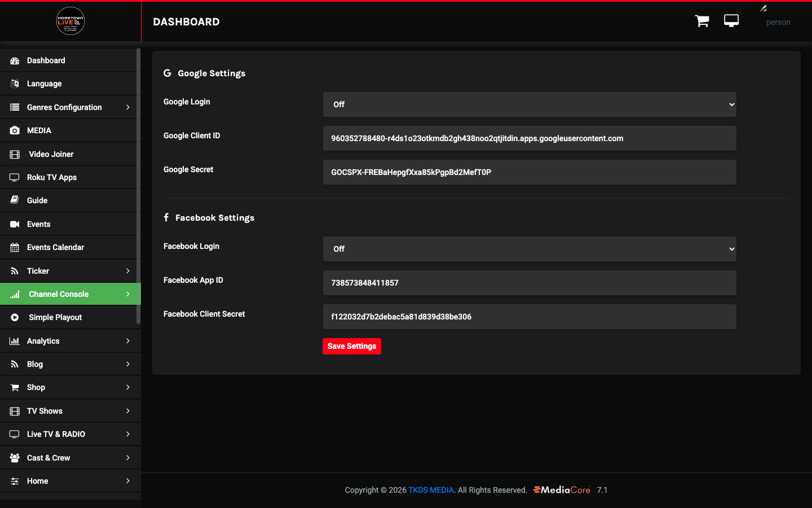This screenshot has width=812, height=508.
Task: Click the Simple Playout play-circle icon
Action: click(15, 317)
